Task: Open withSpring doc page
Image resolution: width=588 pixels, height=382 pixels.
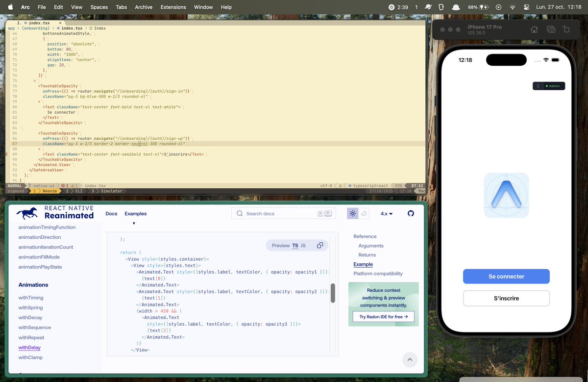Action: [31, 308]
